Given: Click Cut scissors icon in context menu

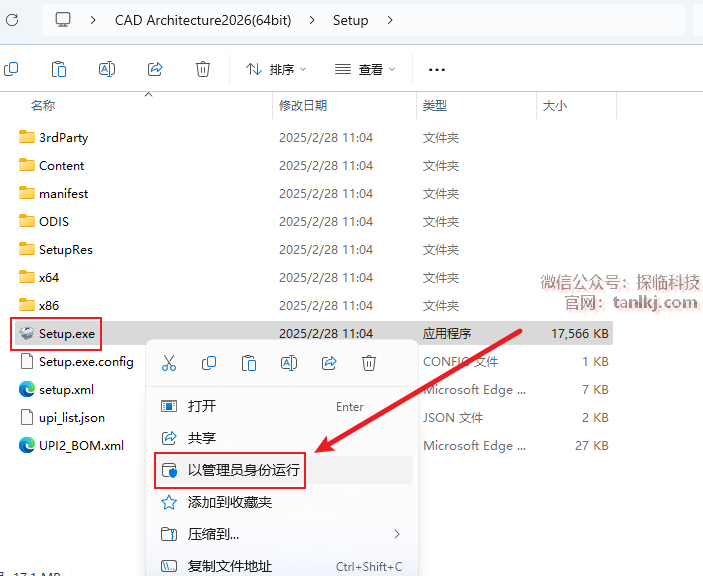Looking at the screenshot, I should 169,363.
